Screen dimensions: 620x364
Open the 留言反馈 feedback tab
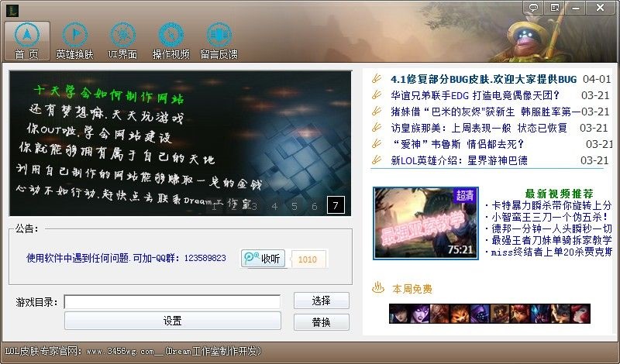219,41
